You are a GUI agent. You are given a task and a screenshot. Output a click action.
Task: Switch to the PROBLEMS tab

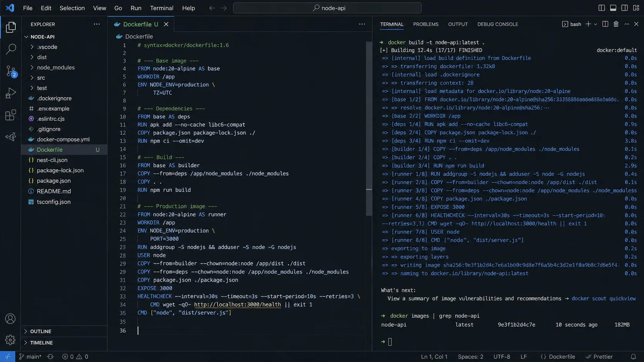point(426,24)
